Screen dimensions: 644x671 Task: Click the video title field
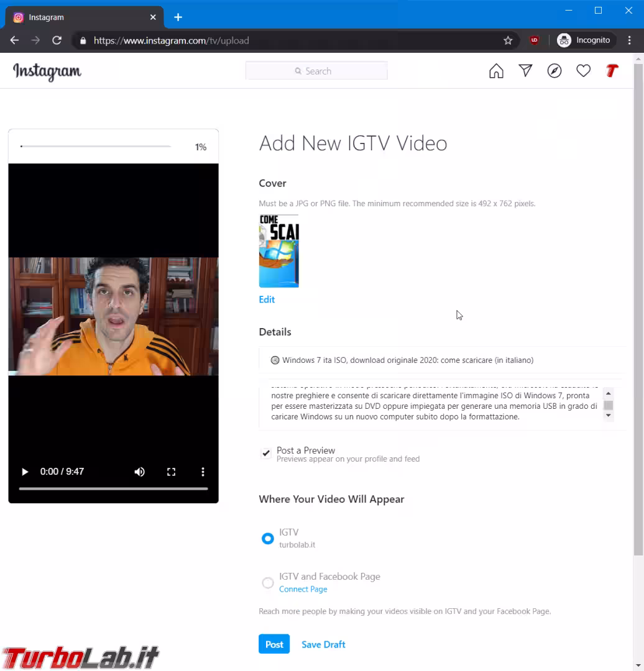point(443,360)
